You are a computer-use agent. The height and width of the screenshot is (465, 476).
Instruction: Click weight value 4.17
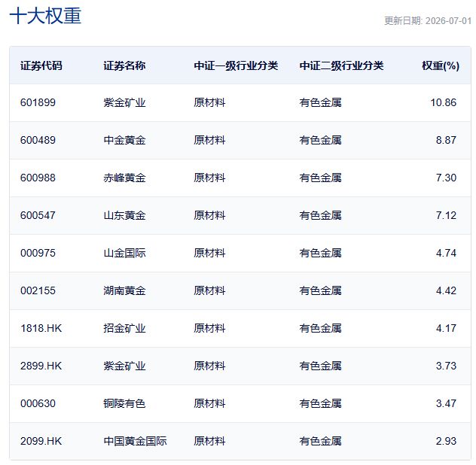click(446, 328)
